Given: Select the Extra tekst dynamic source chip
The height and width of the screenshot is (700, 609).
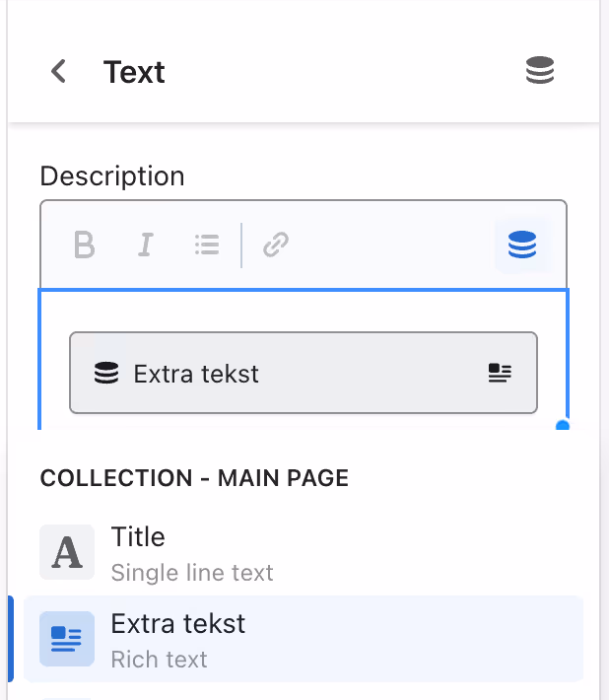Looking at the screenshot, I should [x=304, y=373].
